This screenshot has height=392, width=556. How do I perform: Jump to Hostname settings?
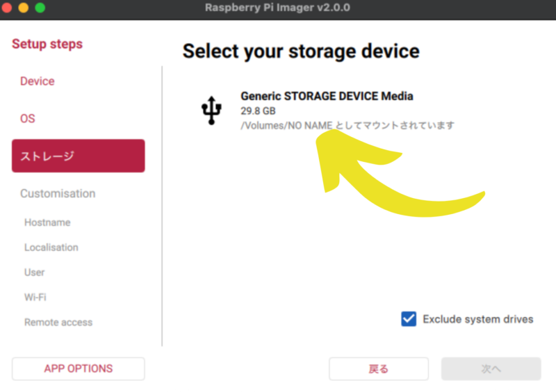(47, 222)
